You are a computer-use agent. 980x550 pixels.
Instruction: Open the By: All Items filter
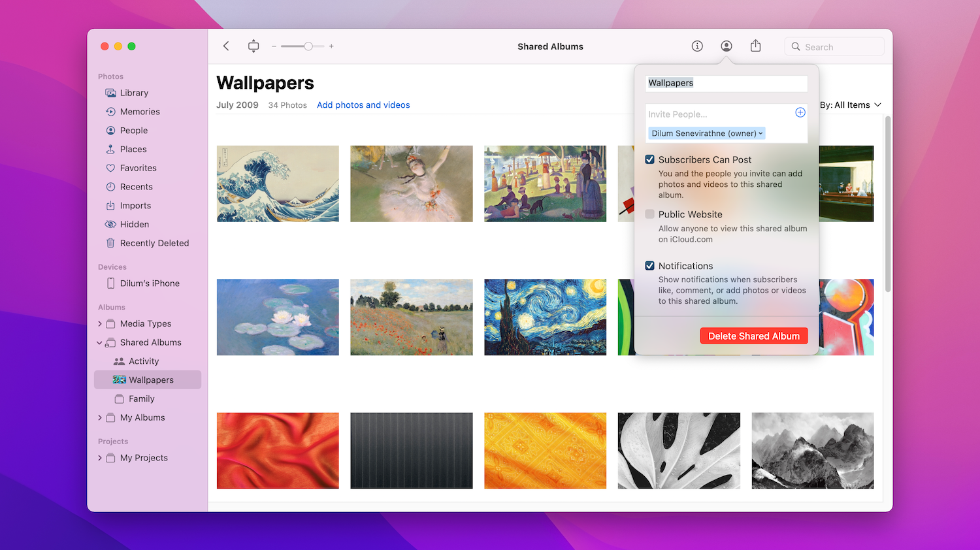coord(851,105)
